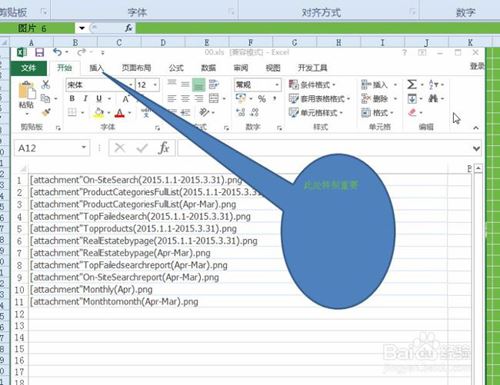Click the Percent style icon

point(262,99)
